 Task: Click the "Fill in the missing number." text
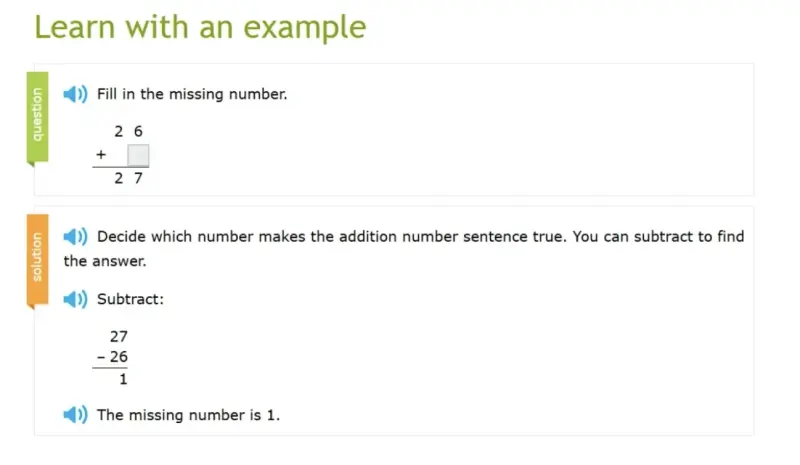(192, 95)
